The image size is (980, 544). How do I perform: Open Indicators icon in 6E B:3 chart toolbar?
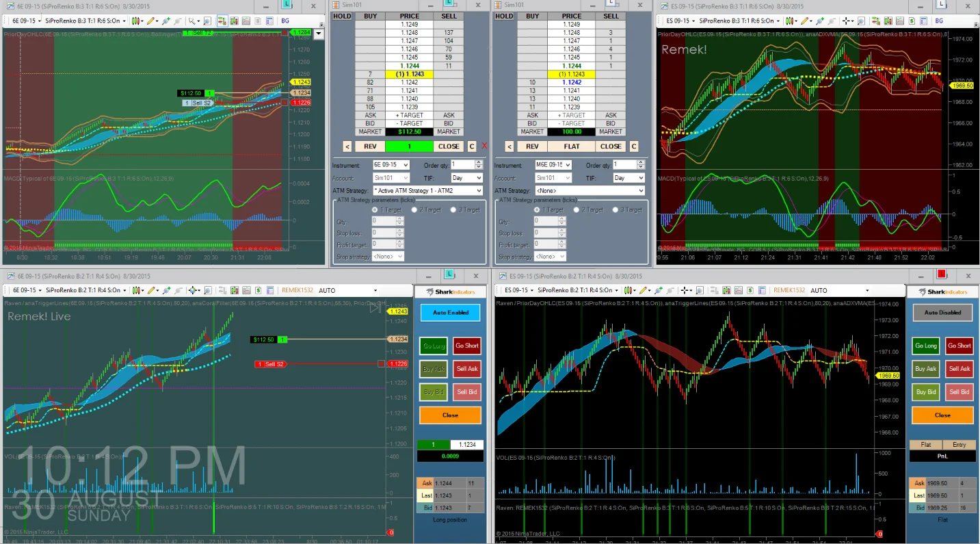[x=246, y=21]
